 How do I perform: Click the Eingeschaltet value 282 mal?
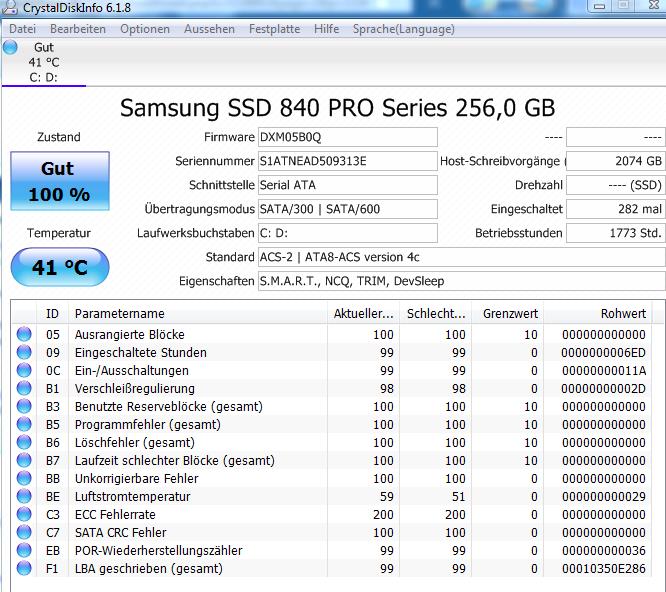coord(616,209)
